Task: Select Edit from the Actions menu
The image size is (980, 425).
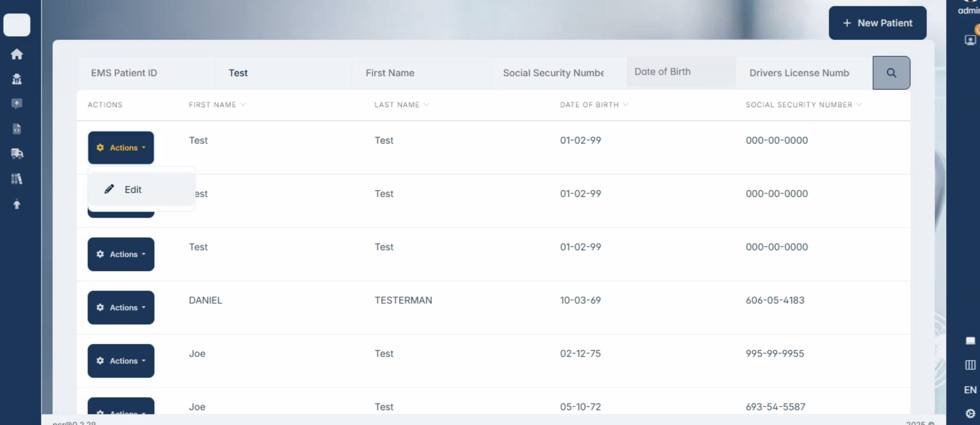Action: 133,190
